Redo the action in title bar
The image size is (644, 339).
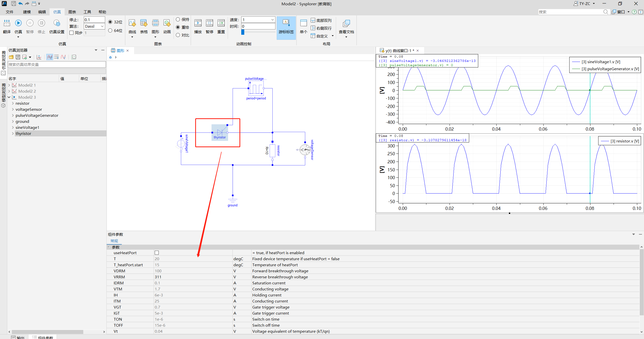click(x=27, y=4)
